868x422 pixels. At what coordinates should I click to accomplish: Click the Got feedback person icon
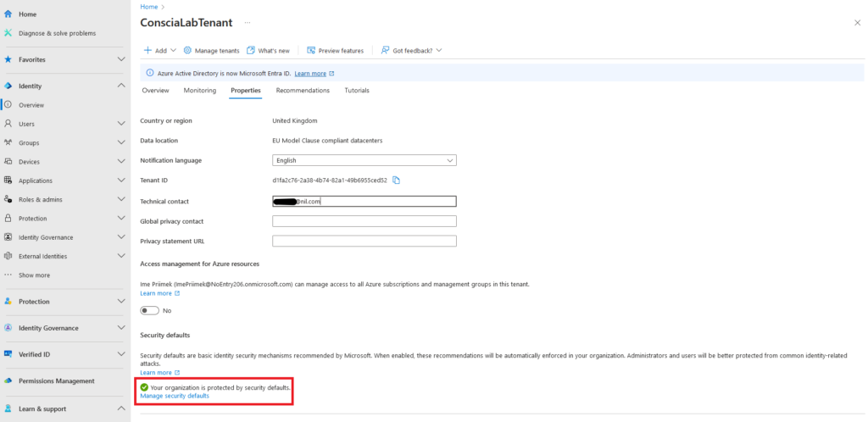386,50
